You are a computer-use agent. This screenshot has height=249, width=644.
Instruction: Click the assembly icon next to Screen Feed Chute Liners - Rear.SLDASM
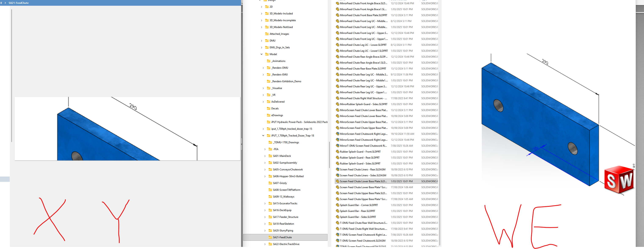(x=338, y=169)
